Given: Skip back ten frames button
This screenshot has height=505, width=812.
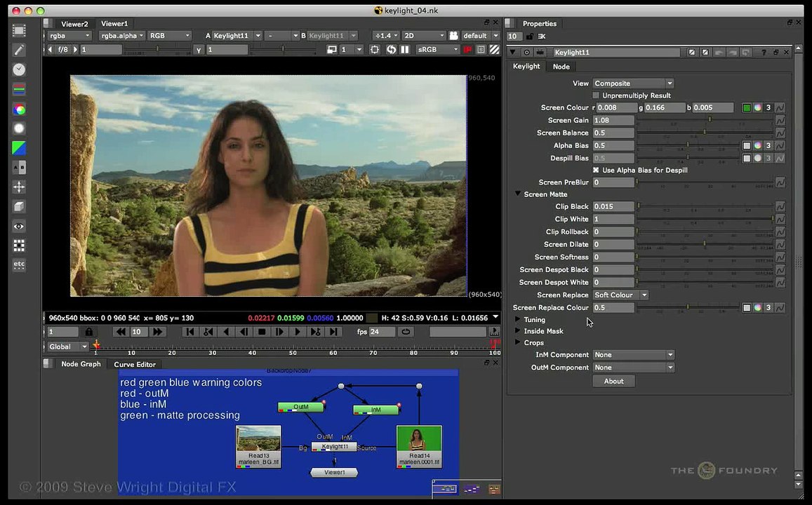Looking at the screenshot, I should (x=121, y=332).
